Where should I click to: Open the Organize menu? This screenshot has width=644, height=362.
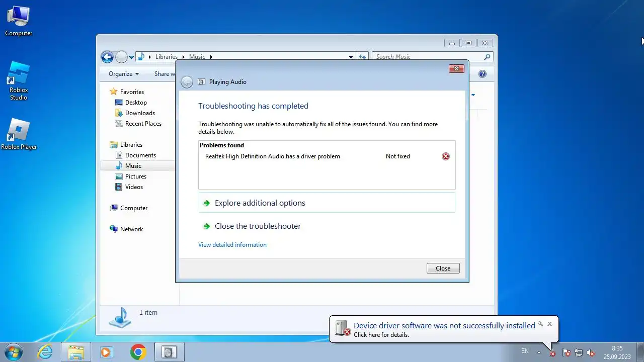[x=124, y=74]
